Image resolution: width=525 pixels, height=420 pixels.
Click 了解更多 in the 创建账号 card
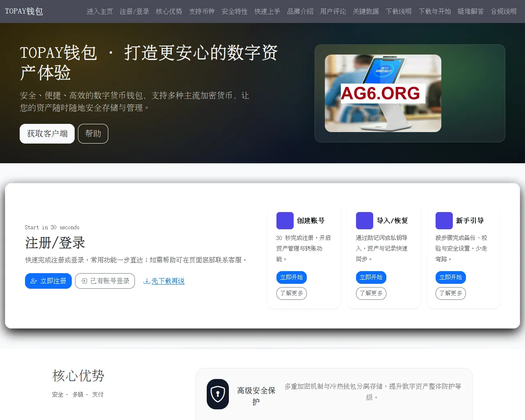pos(292,293)
